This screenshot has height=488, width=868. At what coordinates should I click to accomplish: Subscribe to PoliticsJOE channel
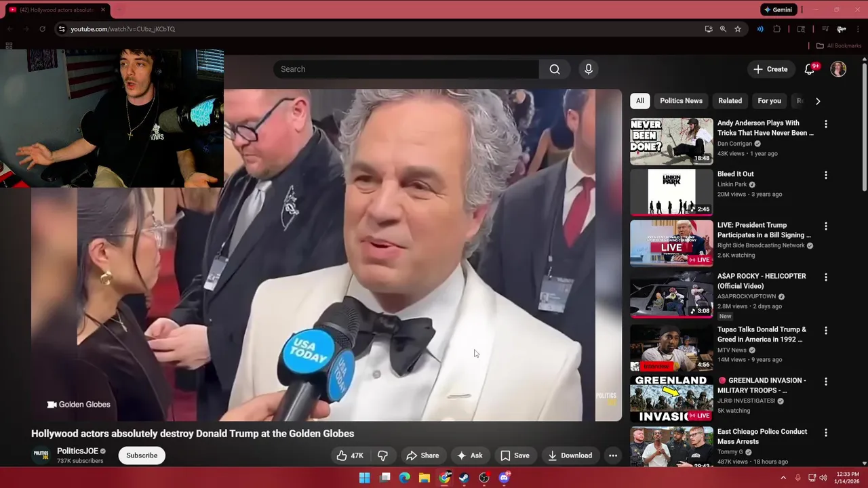coord(142,455)
